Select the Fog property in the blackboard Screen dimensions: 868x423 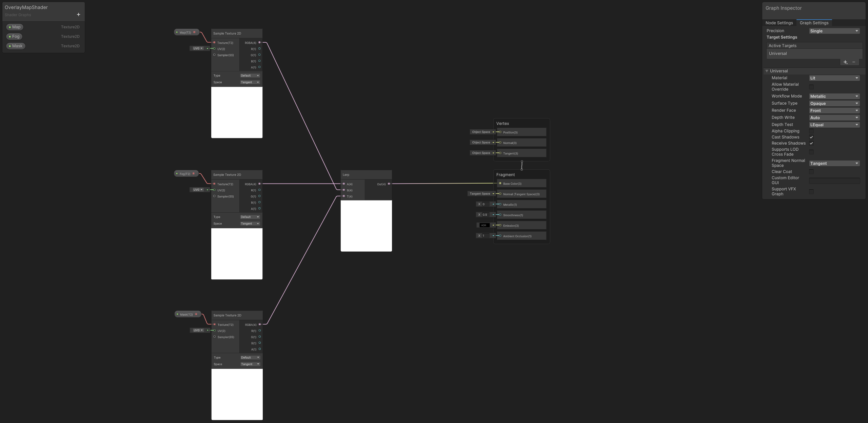tap(15, 37)
